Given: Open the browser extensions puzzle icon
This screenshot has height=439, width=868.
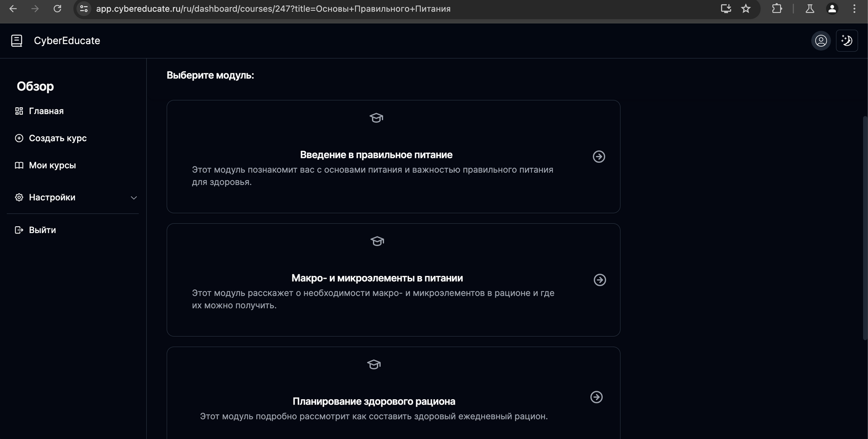Looking at the screenshot, I should (x=777, y=8).
